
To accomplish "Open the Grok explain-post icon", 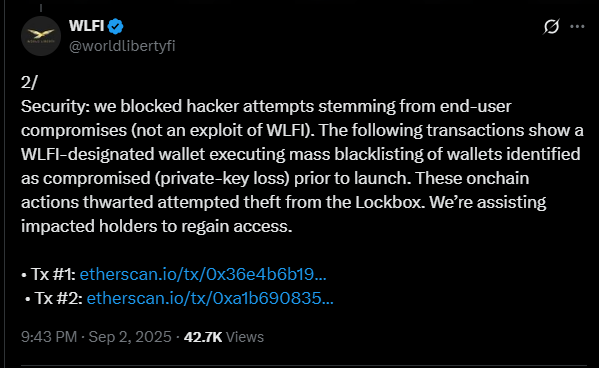I will (x=551, y=26).
